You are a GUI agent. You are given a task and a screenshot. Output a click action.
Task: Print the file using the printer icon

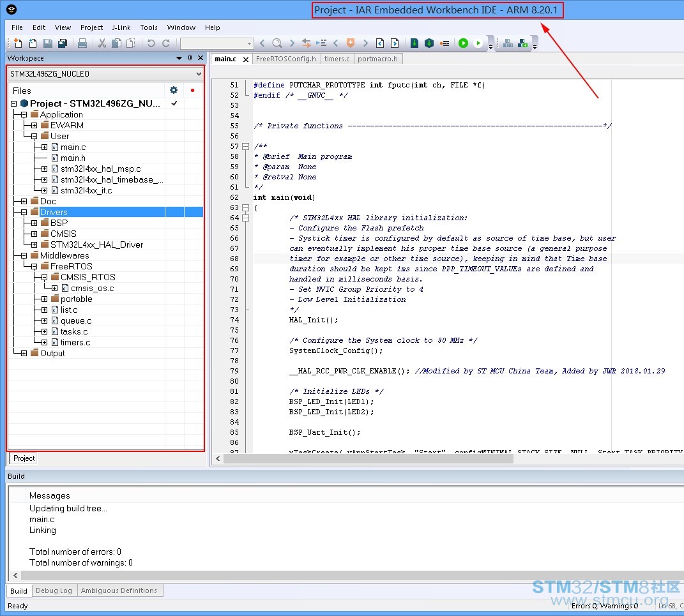coord(82,43)
